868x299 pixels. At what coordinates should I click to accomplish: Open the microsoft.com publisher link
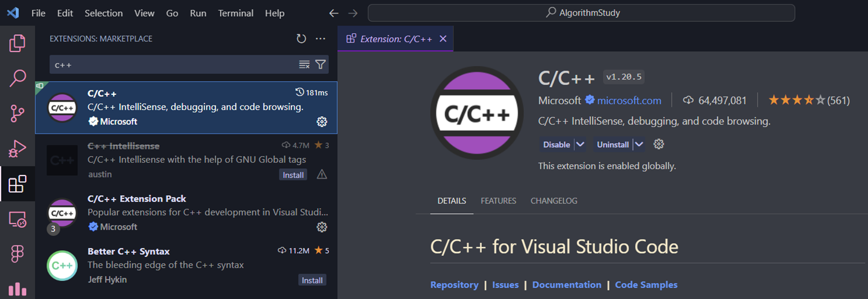[629, 100]
